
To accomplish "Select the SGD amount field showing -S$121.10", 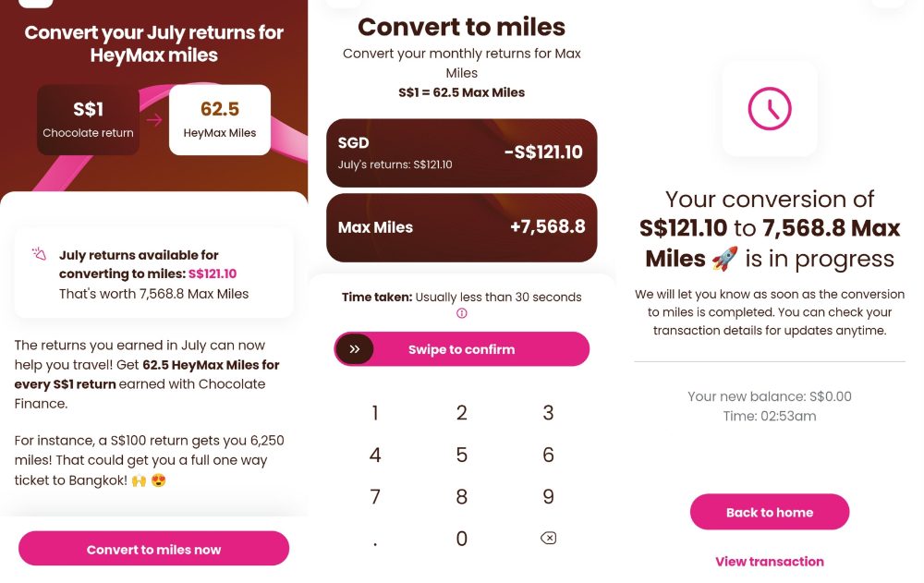I will coord(461,152).
